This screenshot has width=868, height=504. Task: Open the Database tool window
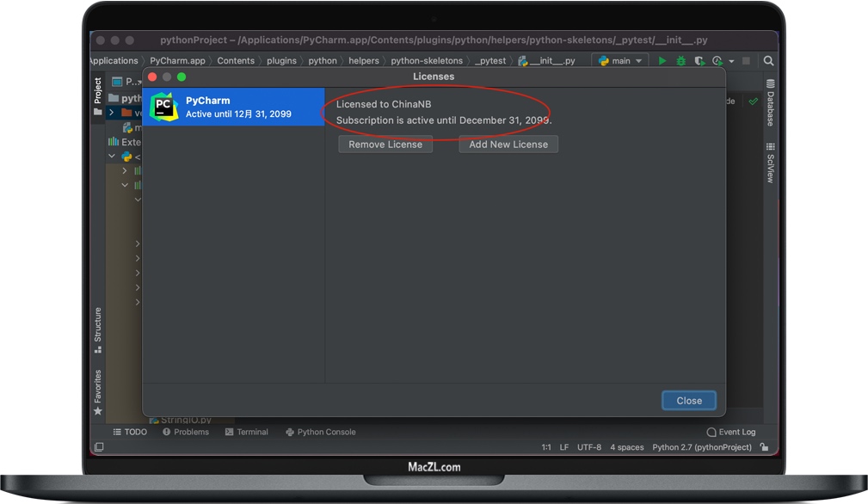coord(770,104)
